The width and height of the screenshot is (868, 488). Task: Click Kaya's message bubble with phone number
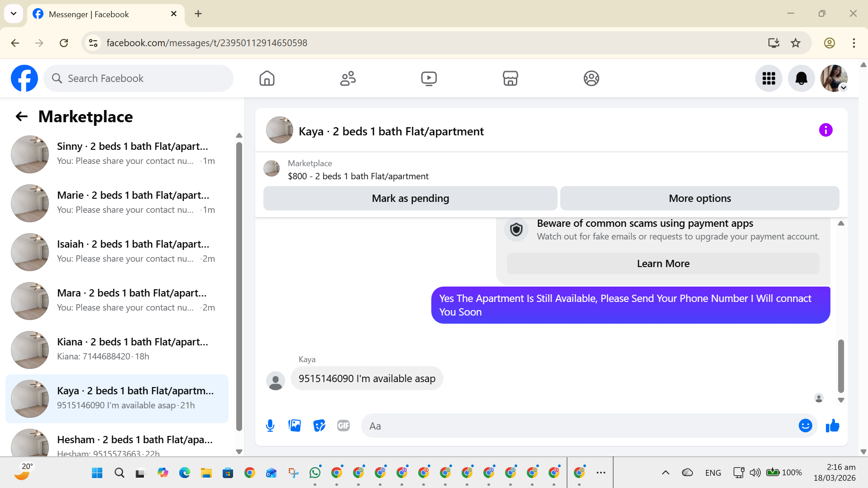click(x=367, y=378)
